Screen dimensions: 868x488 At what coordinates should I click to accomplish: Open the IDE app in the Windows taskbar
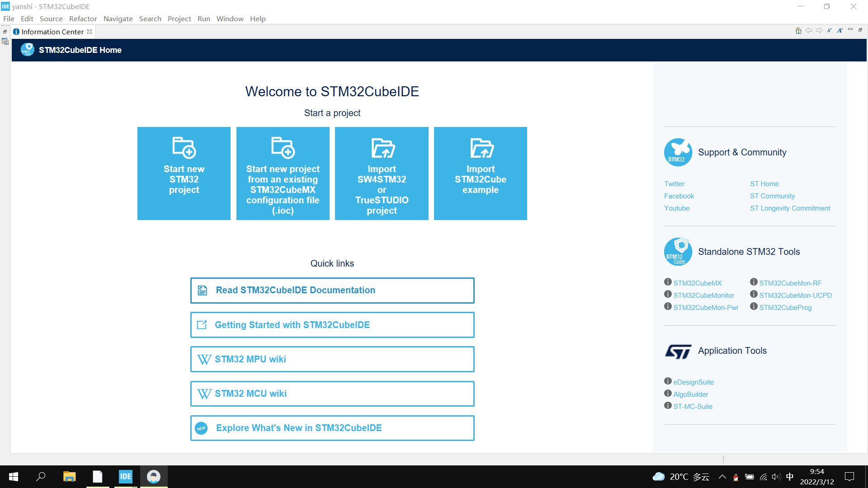tap(125, 477)
